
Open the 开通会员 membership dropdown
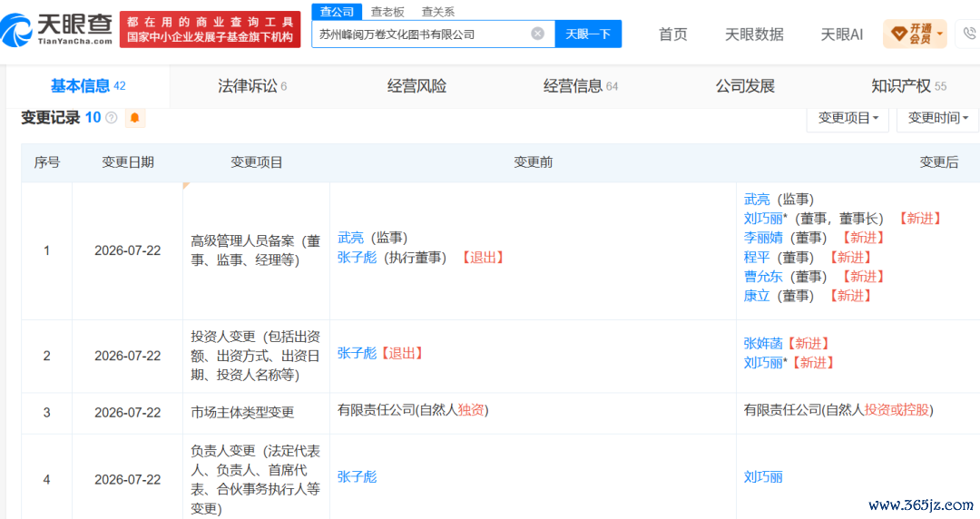tap(915, 34)
